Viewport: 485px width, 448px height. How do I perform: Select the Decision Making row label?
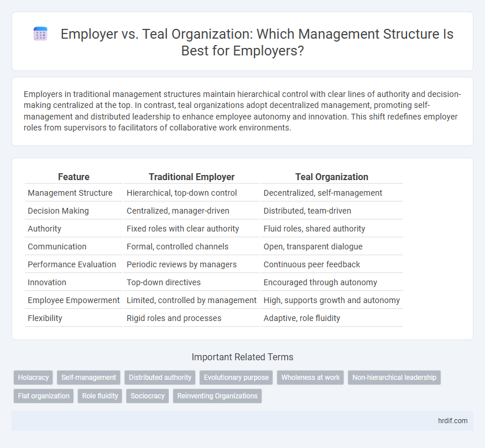pos(58,211)
